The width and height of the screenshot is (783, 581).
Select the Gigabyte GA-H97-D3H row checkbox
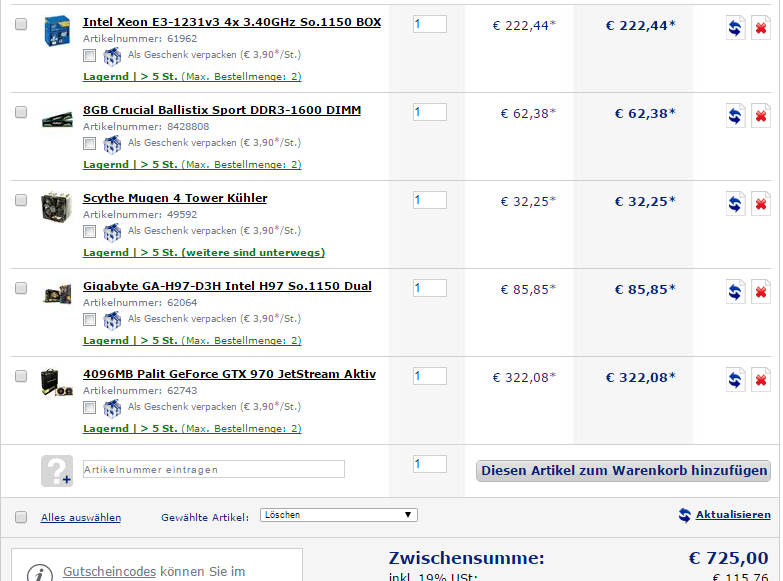[x=21, y=288]
